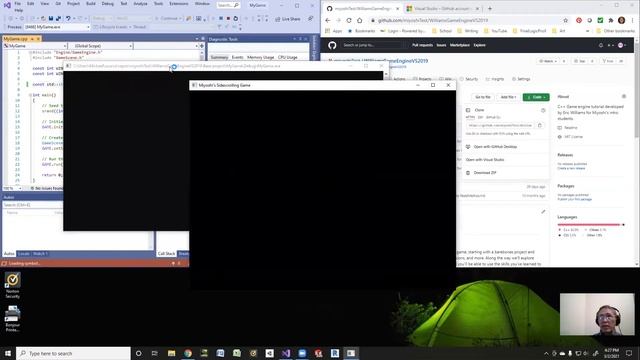Viewport: 640px width, 360px height.
Task: Open the editor zoom percentage dropdown
Action: [x=12, y=188]
